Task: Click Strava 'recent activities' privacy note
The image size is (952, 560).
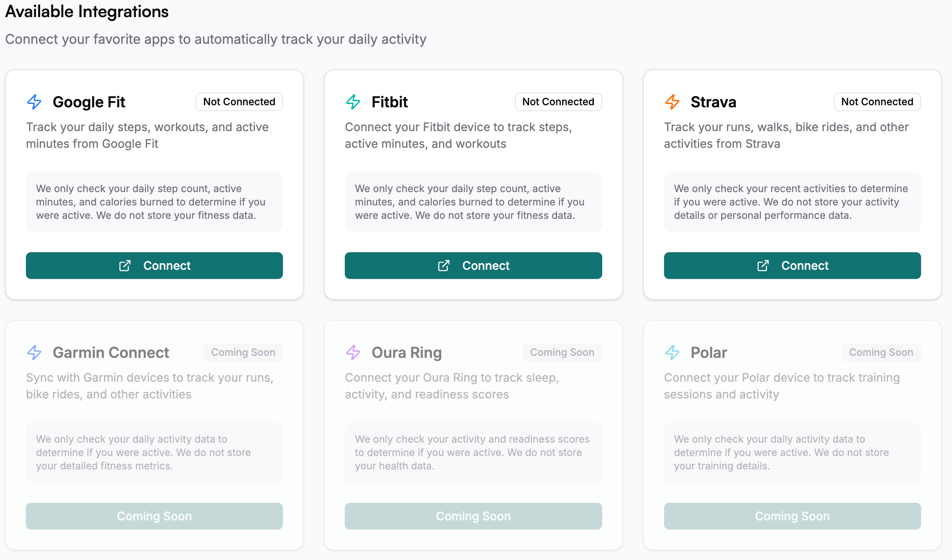Action: click(x=792, y=202)
